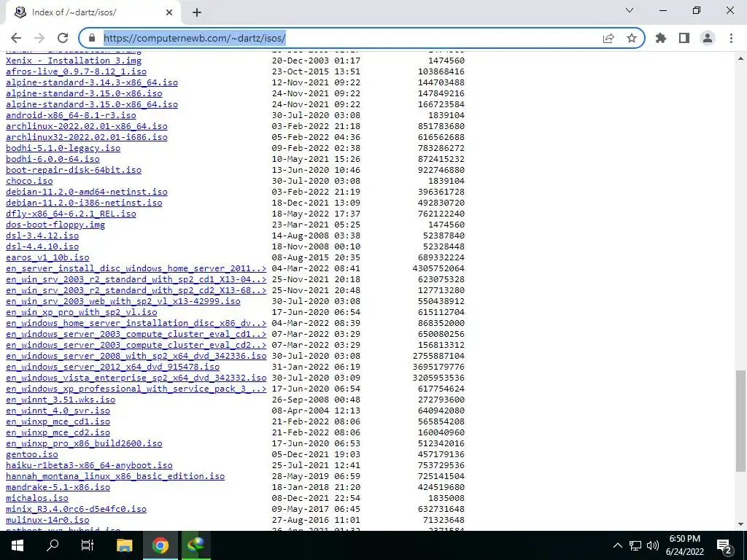This screenshot has width=747, height=560.
Task: Share this page icon in address bar
Action: (608, 38)
